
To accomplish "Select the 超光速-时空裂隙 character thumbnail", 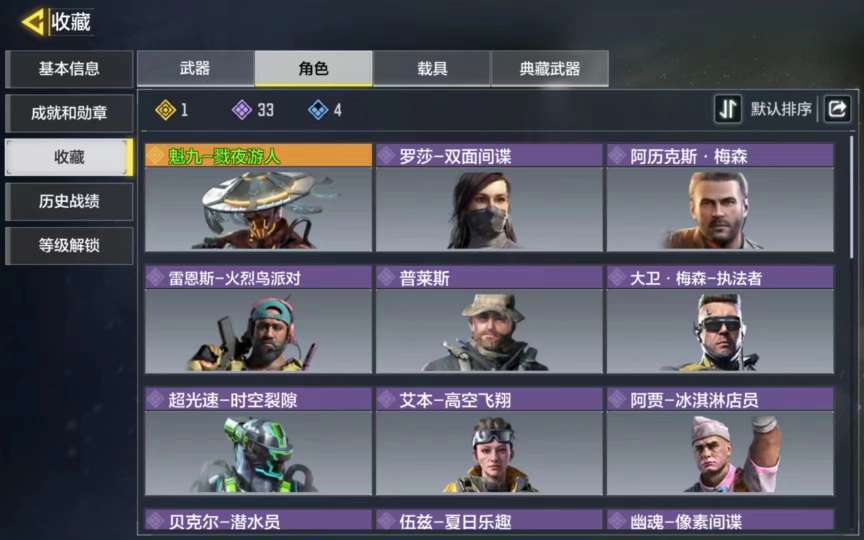I will click(x=258, y=452).
